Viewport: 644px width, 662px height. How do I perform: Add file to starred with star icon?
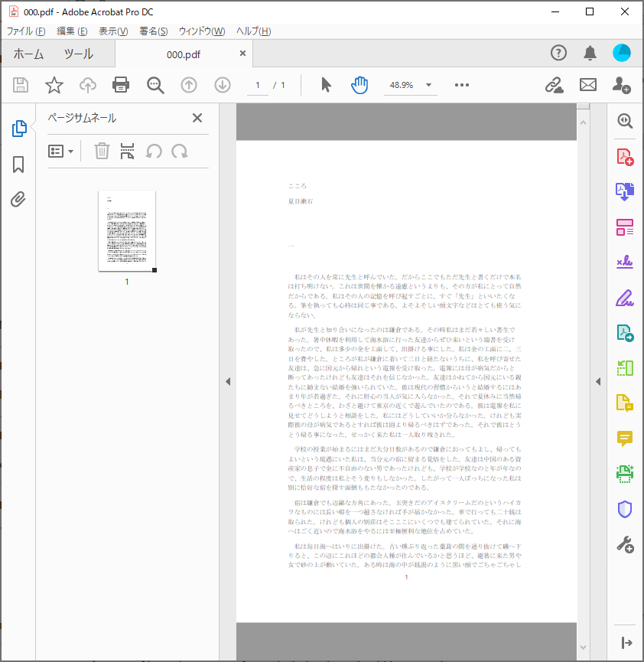click(54, 85)
